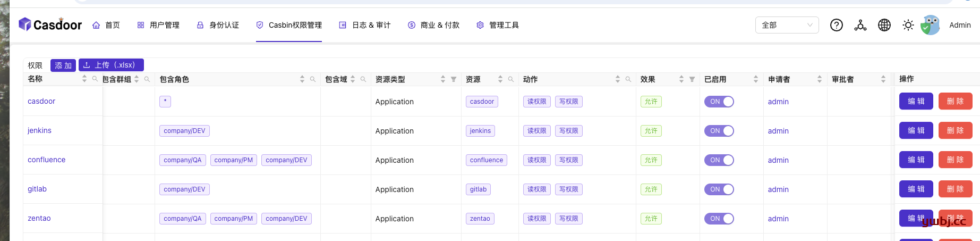Edit the casdoor permission
The width and height of the screenshot is (980, 241).
916,101
